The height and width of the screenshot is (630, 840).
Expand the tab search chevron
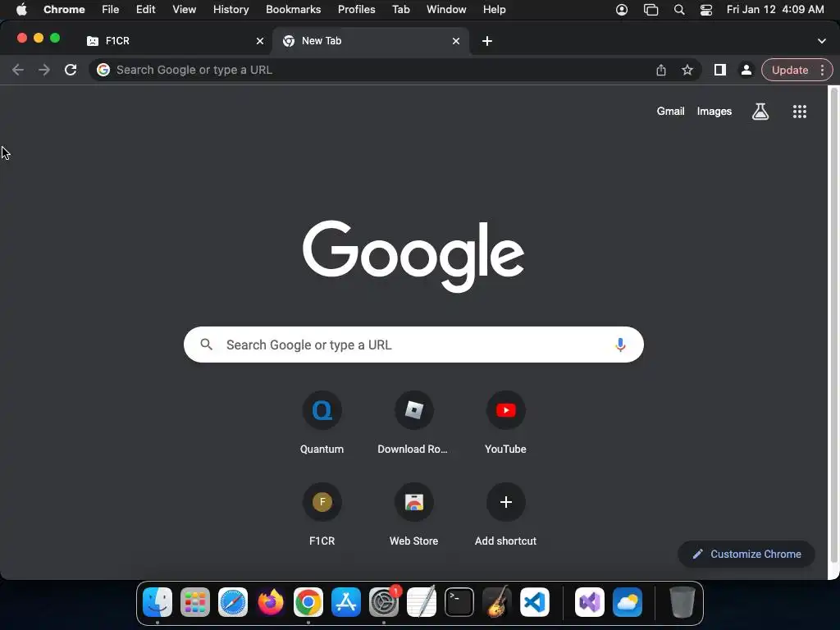[x=822, y=41]
